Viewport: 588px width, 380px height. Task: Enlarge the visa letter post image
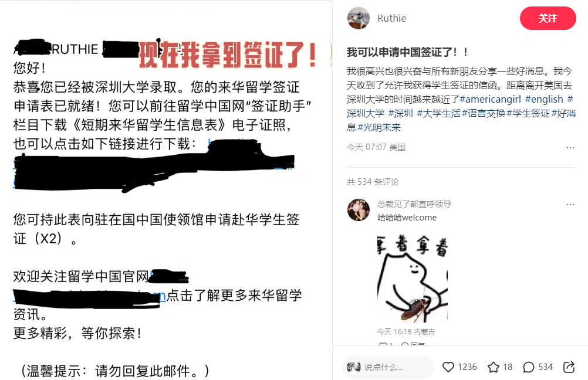pos(166,190)
